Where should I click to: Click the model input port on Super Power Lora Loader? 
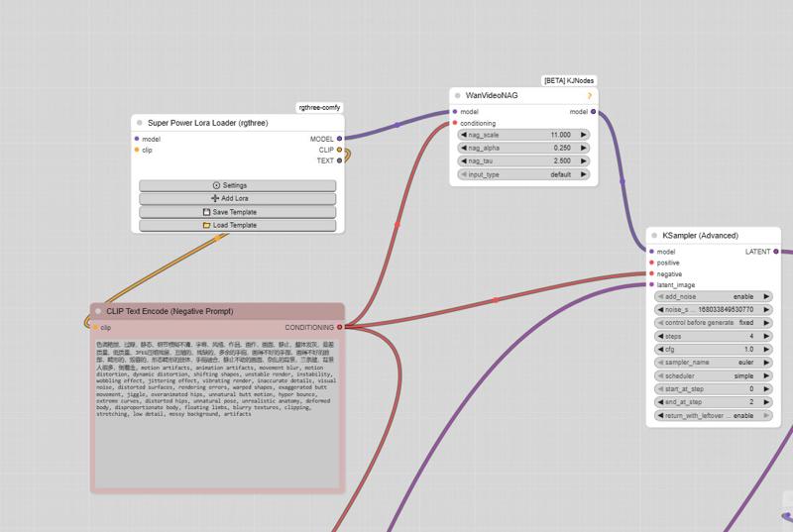pos(137,139)
